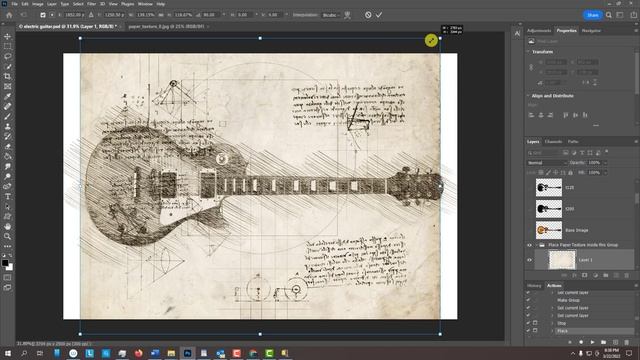Select the Hand tool
The image size is (640, 360).
(x=7, y=227)
